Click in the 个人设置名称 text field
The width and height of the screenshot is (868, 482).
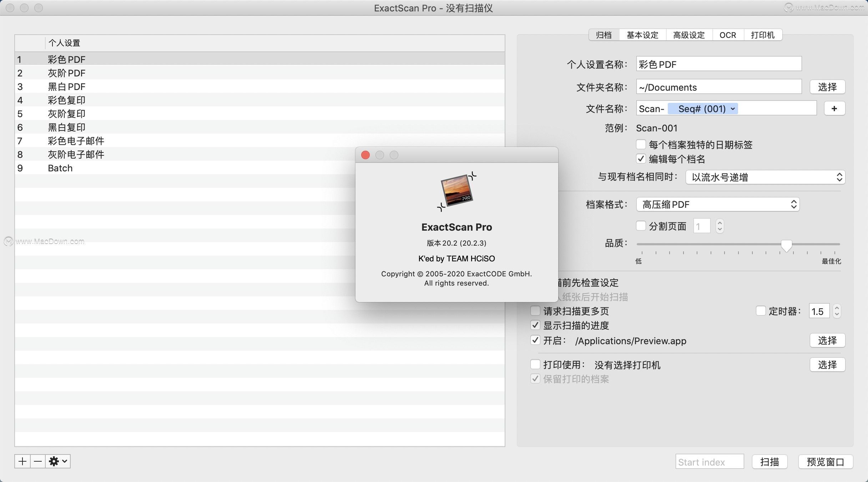click(x=719, y=64)
